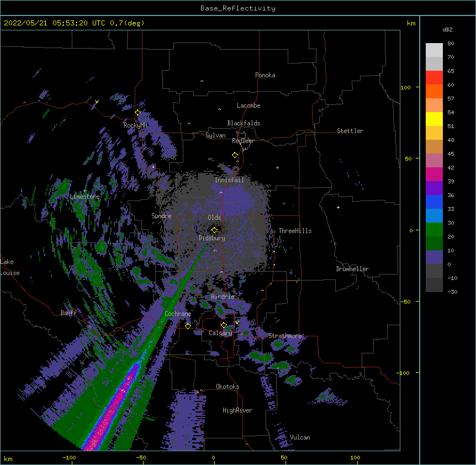Click the RockyMH town label
Screen dimensions: 476x465
click(135, 125)
